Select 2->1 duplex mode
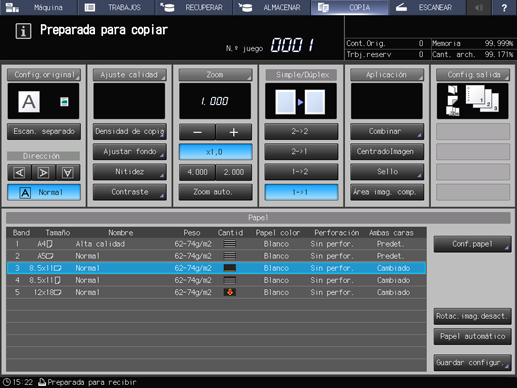The width and height of the screenshot is (517, 388). coord(301,152)
